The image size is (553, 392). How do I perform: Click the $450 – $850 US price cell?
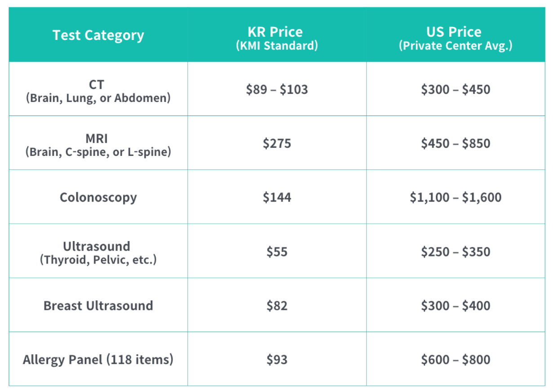coord(455,143)
